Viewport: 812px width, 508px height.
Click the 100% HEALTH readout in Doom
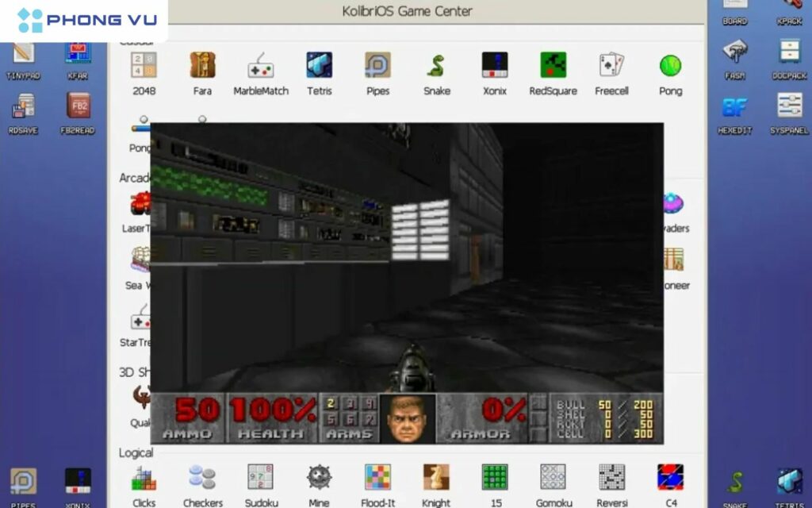coord(273,418)
